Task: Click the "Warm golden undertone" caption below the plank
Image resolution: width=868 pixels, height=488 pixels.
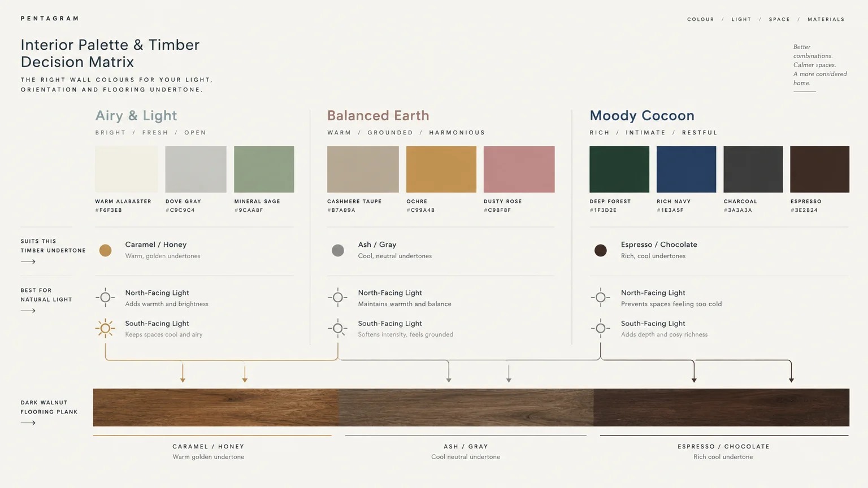Action: tap(209, 457)
